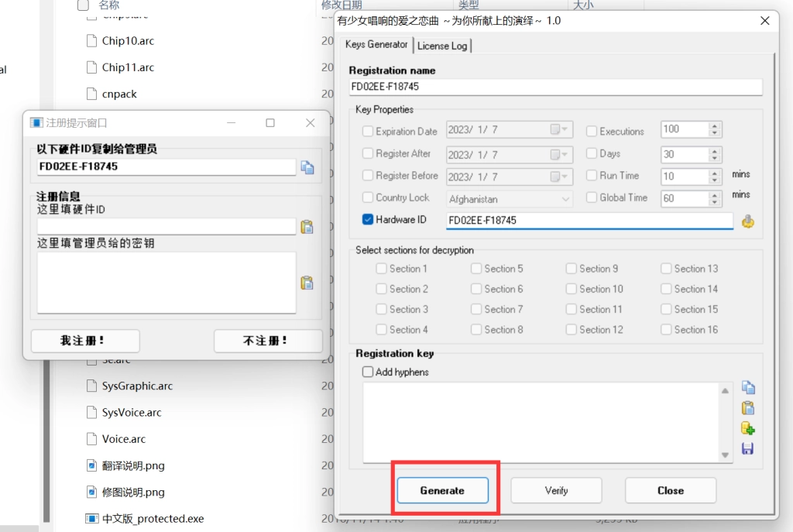Image resolution: width=793 pixels, height=532 pixels.
Task: Click the Verify button
Action: [556, 490]
